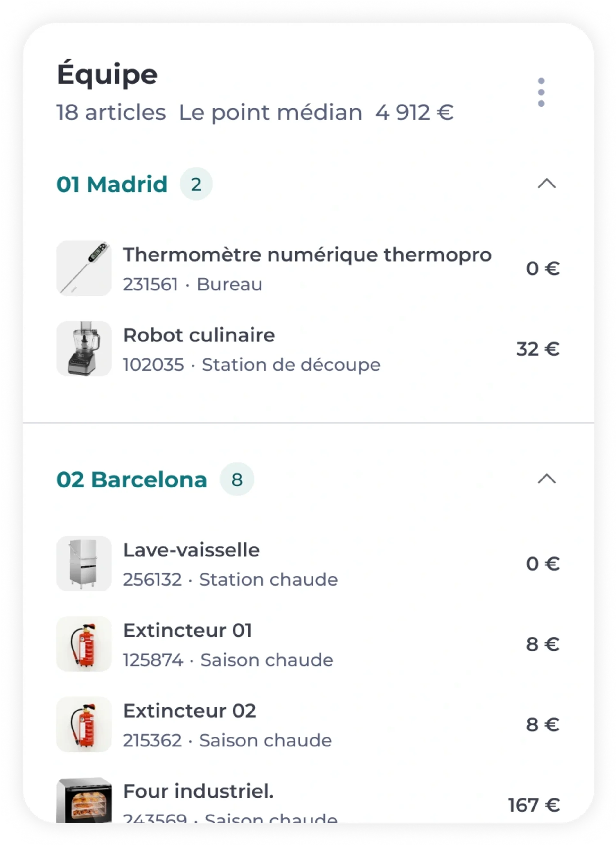Collapse the 01 Madrid section chevron
Viewport: 616px width, 845px height.
point(547,184)
